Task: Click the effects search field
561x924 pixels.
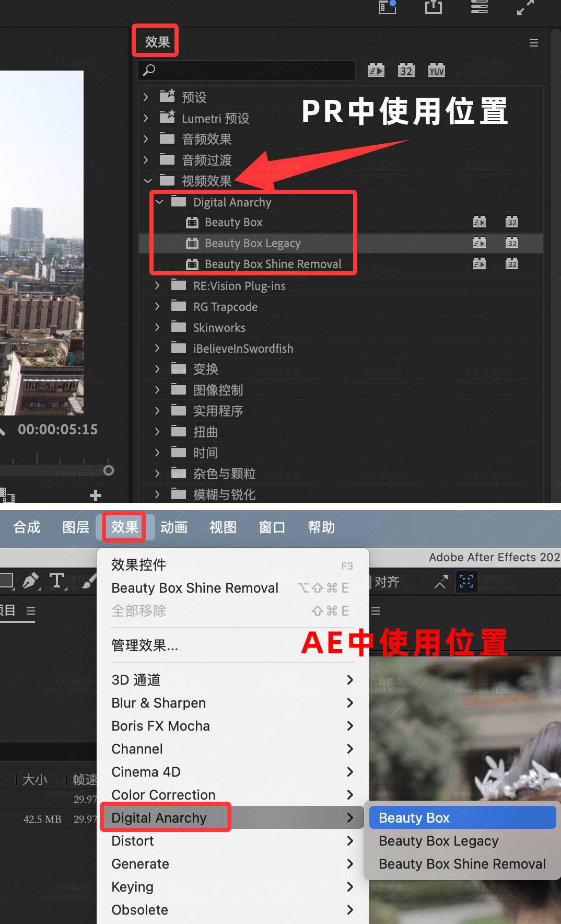Action: 247,70
